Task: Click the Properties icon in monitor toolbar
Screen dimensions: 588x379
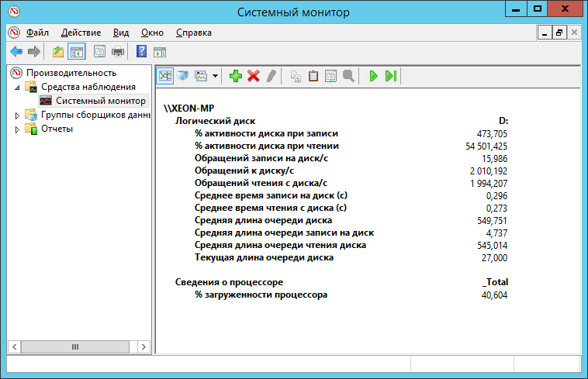Action: 331,76
